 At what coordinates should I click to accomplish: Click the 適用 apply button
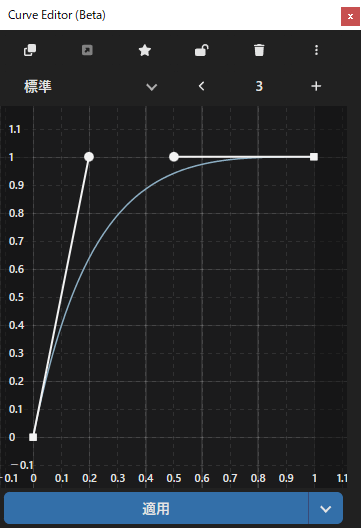156,508
